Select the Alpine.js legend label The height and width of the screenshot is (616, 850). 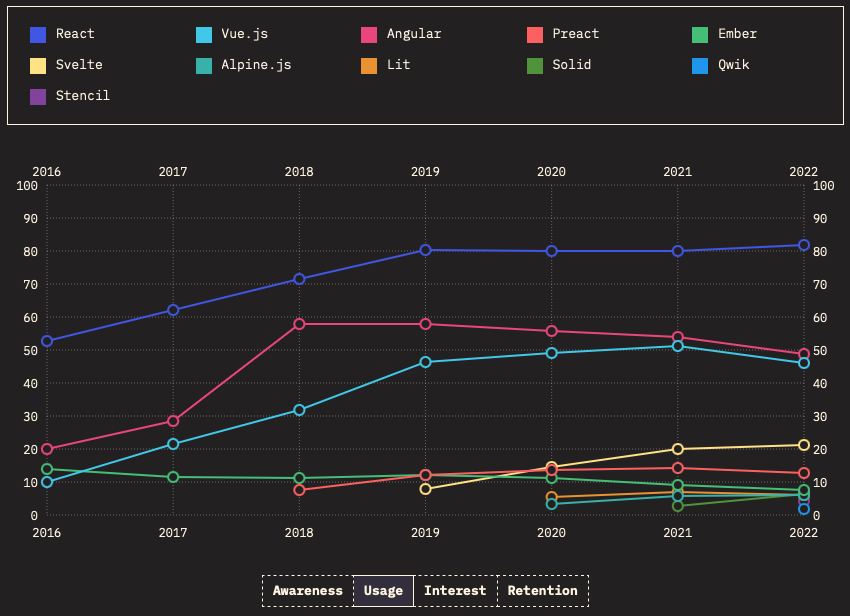(x=256, y=65)
